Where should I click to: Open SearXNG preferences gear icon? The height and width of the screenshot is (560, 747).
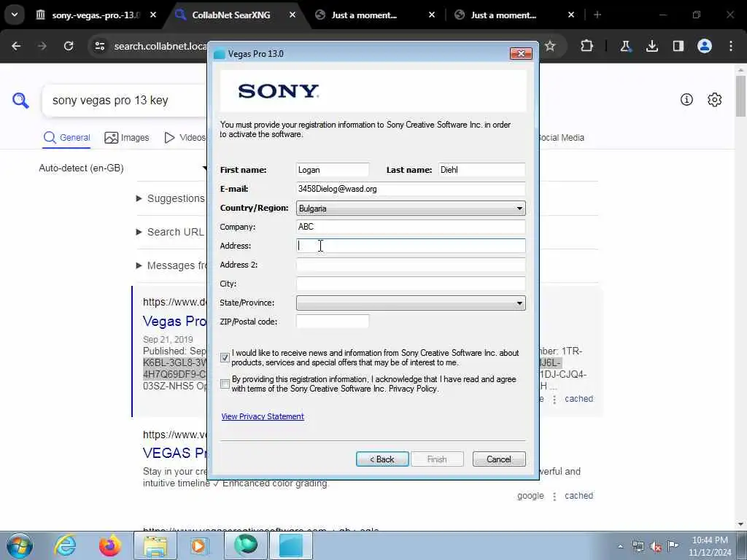(714, 99)
